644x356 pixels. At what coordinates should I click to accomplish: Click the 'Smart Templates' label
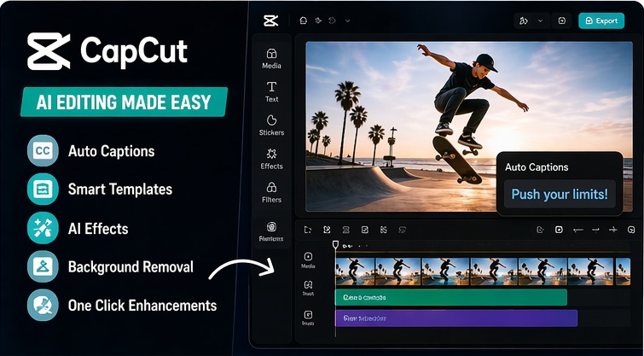[x=120, y=190]
